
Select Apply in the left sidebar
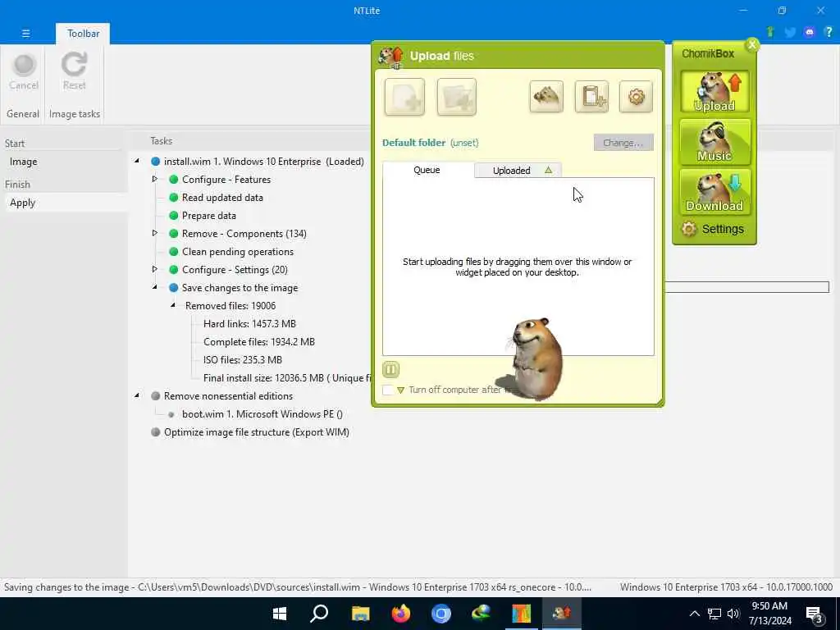tap(66, 203)
